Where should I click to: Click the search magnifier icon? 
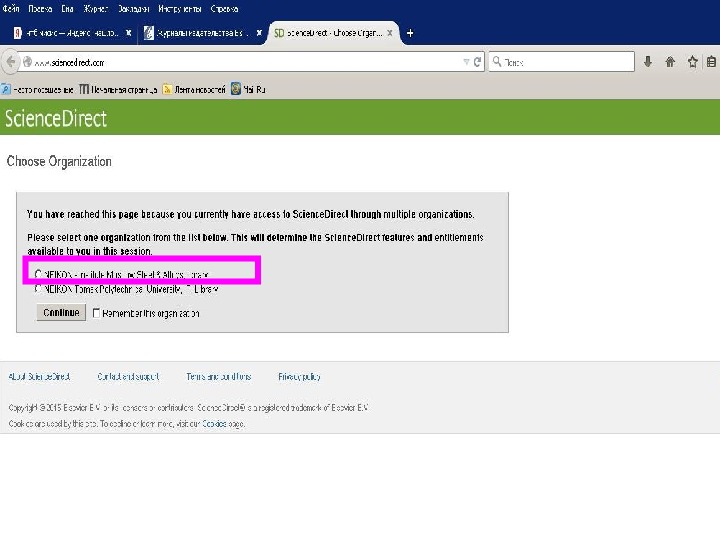coord(497,62)
